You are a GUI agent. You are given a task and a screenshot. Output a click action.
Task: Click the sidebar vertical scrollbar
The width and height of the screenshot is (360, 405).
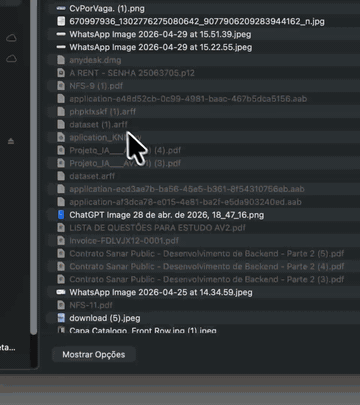click(x=33, y=167)
